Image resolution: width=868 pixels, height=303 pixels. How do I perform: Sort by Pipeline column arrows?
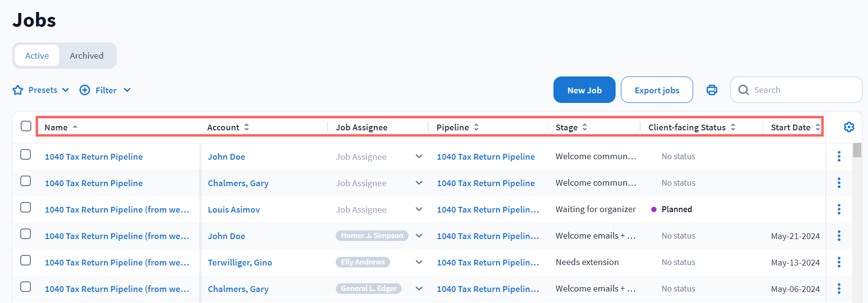click(x=476, y=127)
